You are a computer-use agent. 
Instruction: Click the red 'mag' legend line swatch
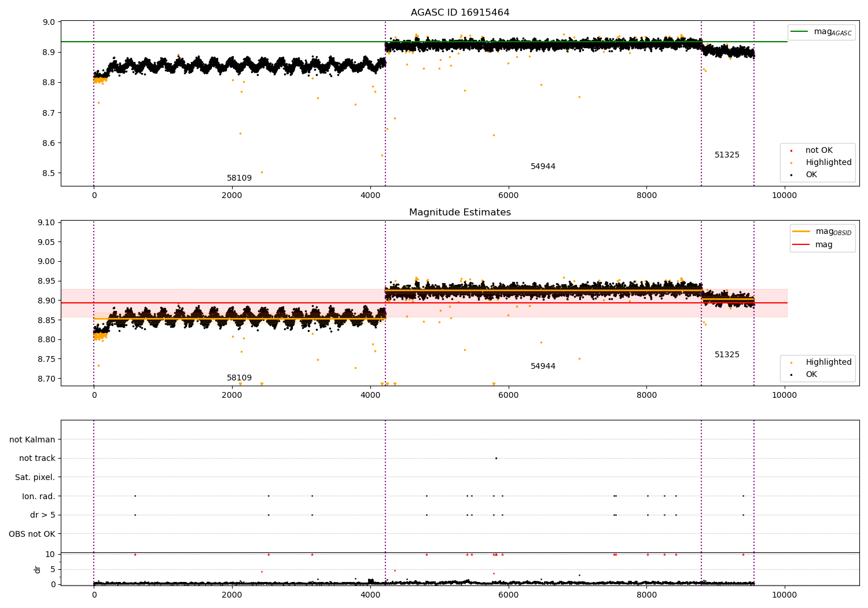pos(801,244)
